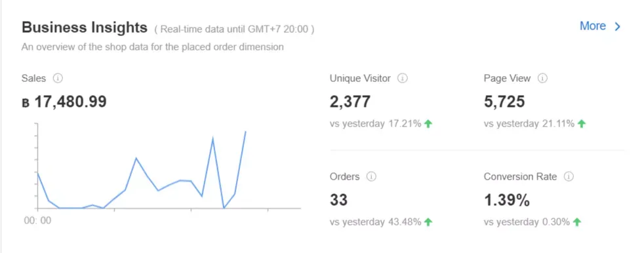Expand insights using the More chevron arrow
Image resolution: width=644 pixels, height=253 pixels.
click(x=617, y=27)
